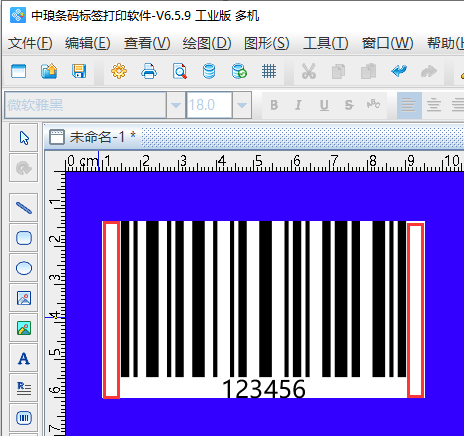This screenshot has width=464, height=436.
Task: Select the arrow pointer tool
Action: coord(24,137)
